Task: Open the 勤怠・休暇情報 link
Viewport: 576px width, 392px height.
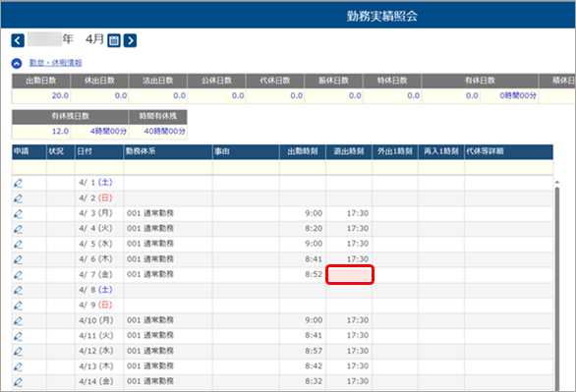Action: tap(55, 63)
